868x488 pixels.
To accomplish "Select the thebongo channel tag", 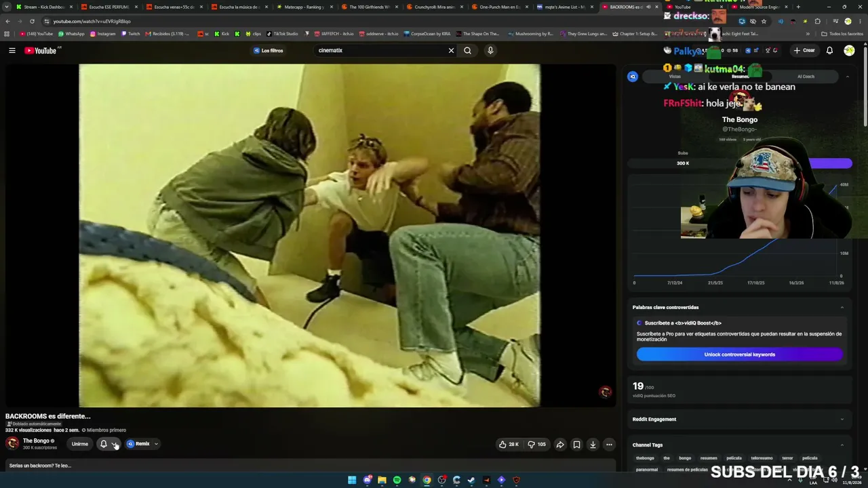I will click(645, 458).
